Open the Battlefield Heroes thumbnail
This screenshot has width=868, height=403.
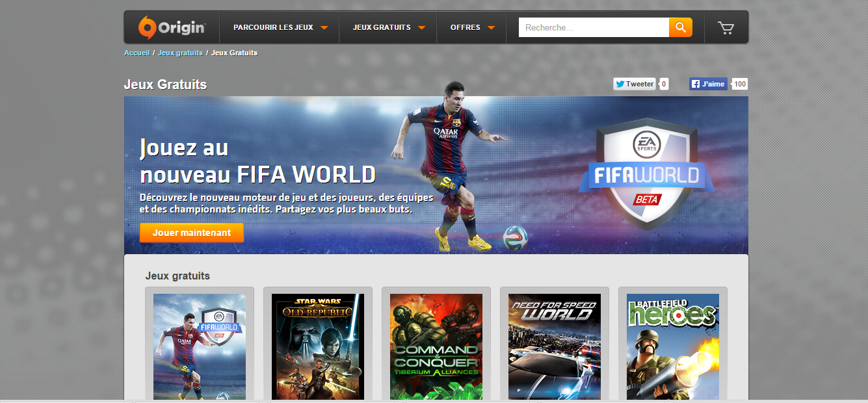click(673, 346)
